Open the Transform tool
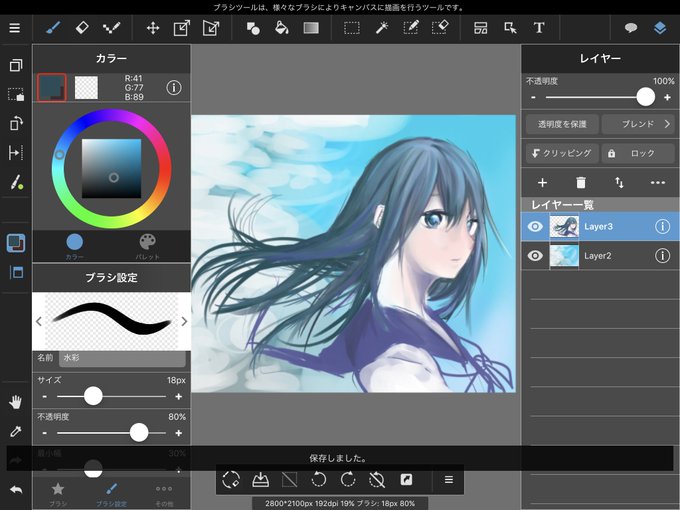 coord(182,29)
